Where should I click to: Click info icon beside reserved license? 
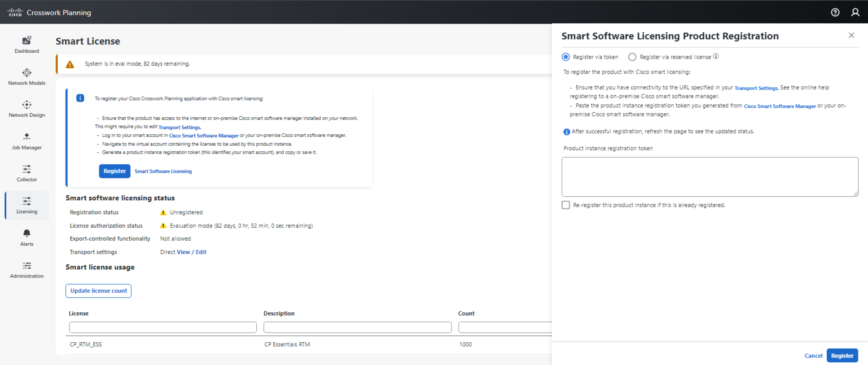pos(716,56)
